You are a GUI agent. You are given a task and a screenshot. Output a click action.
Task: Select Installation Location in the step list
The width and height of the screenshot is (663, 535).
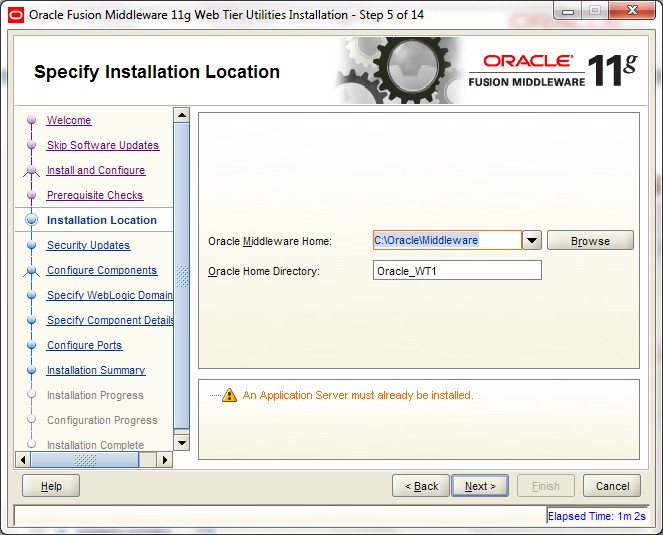click(102, 220)
